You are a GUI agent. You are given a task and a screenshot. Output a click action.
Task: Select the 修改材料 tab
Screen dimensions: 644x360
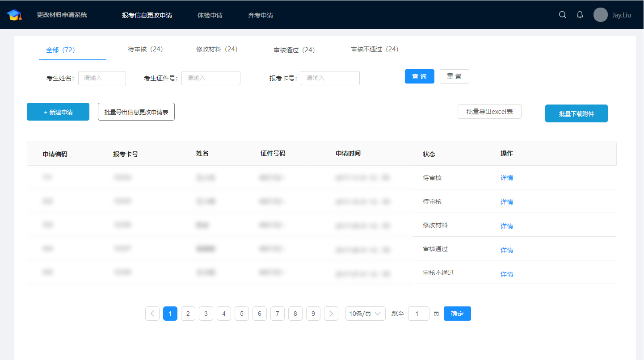(x=217, y=49)
